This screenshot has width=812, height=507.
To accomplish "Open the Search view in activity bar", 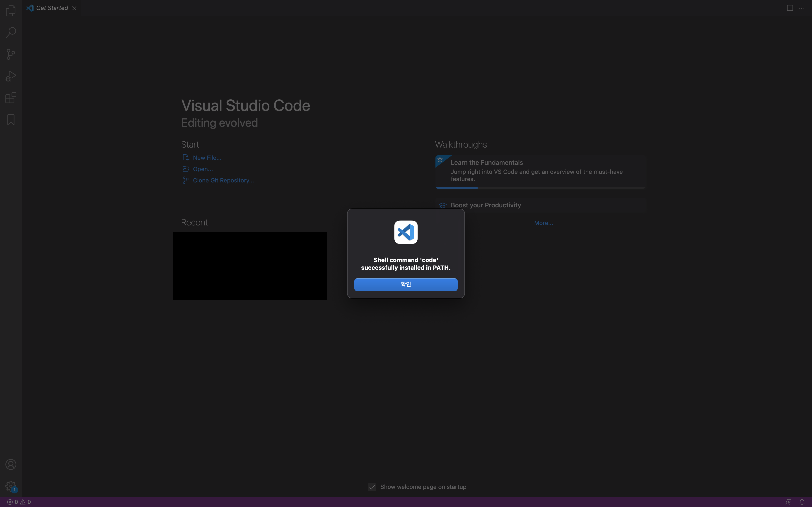I will 11,33.
